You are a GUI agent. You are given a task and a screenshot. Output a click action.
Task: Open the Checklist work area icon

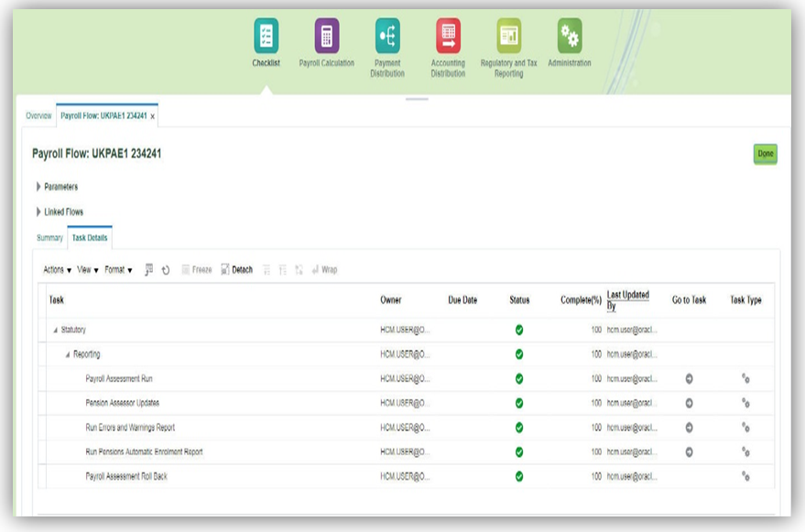266,36
